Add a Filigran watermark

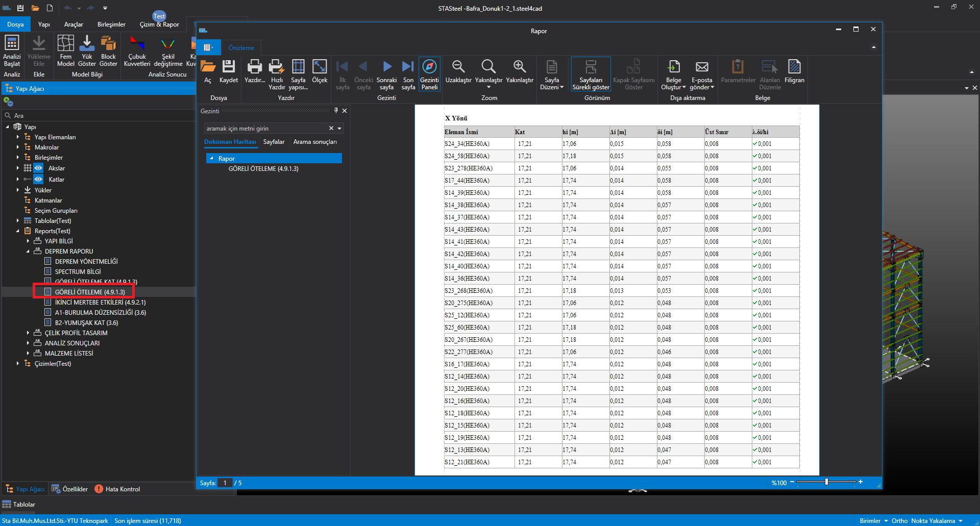coord(794,67)
